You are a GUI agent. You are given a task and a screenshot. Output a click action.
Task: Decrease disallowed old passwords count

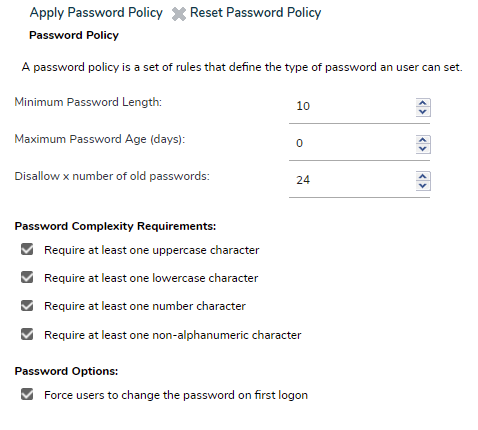(423, 186)
